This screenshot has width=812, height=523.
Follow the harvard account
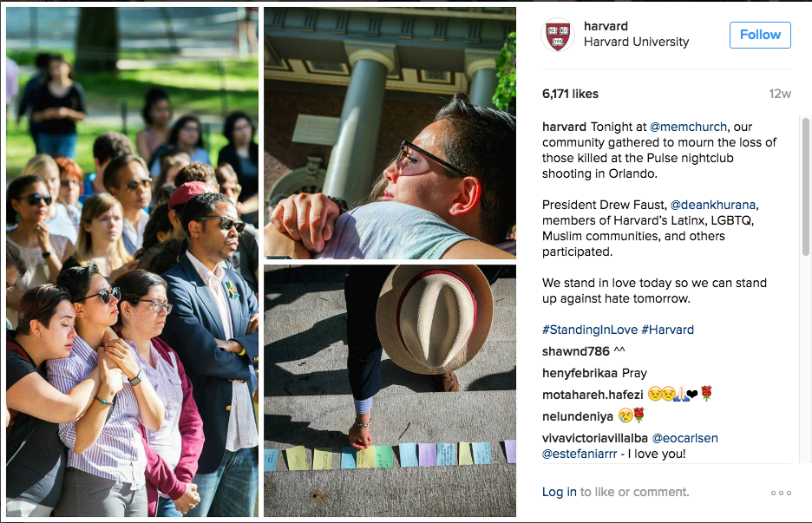click(760, 35)
